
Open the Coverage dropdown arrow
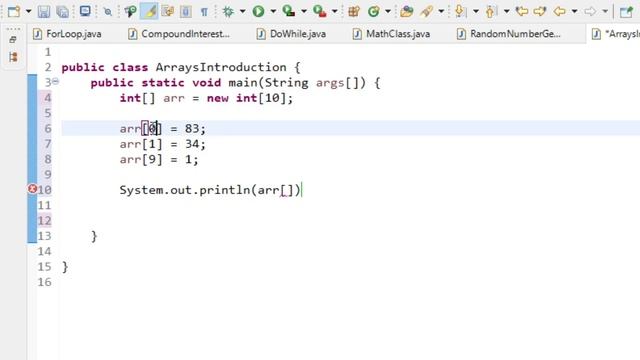click(304, 11)
